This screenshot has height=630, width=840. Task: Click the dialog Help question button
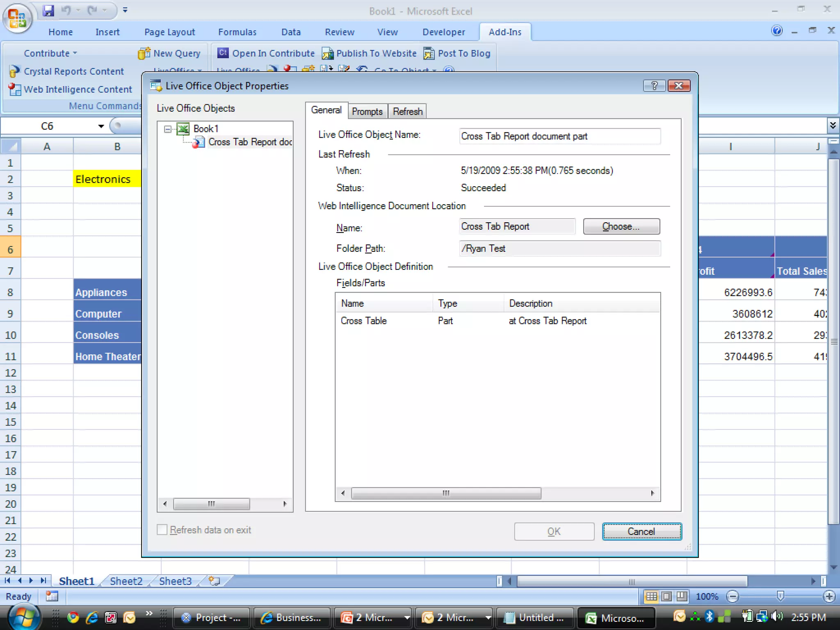(654, 86)
